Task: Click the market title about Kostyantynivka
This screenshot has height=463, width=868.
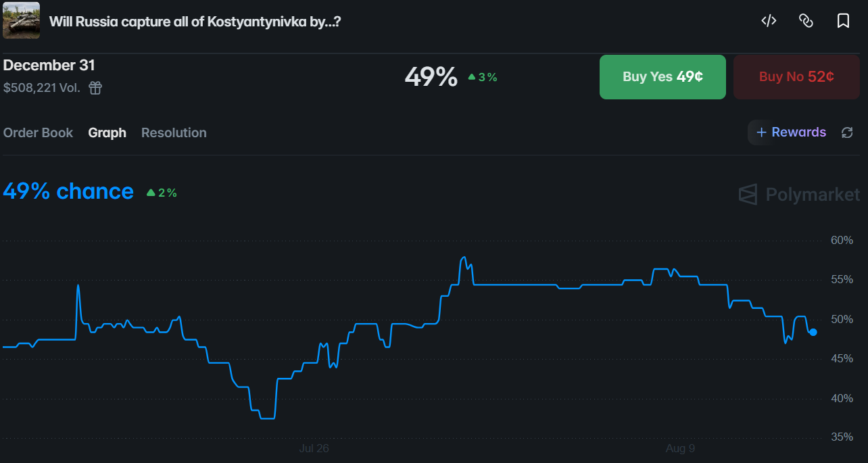Action: coord(195,21)
